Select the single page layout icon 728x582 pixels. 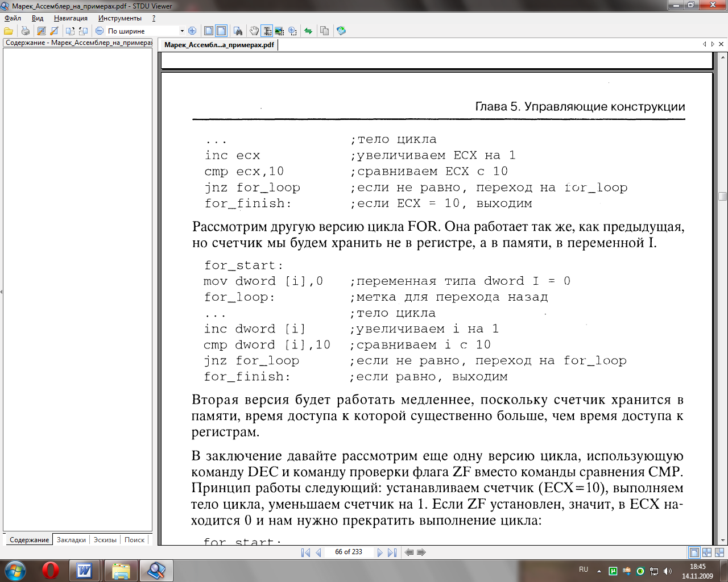pos(209,31)
